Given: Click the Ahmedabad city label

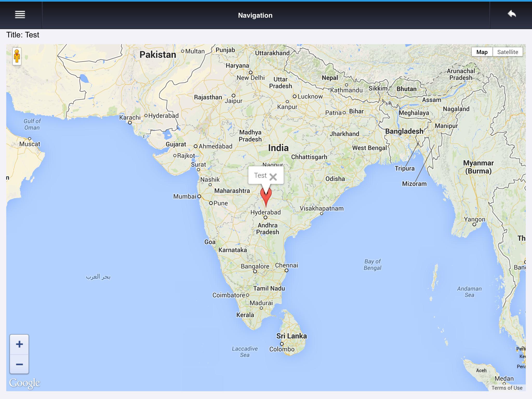Looking at the screenshot, I should (215, 146).
